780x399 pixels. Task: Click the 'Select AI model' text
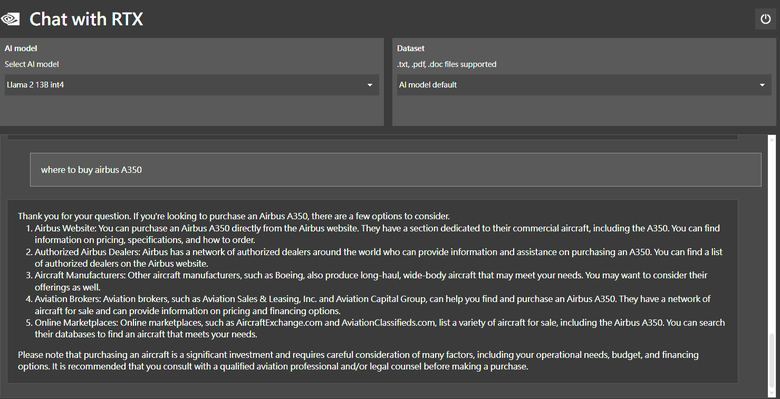click(32, 64)
